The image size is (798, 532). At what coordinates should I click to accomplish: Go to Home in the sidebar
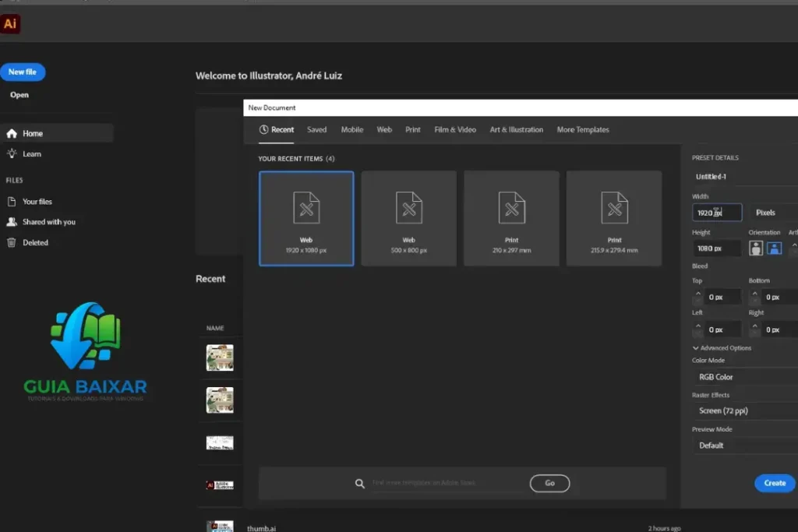(x=56, y=133)
